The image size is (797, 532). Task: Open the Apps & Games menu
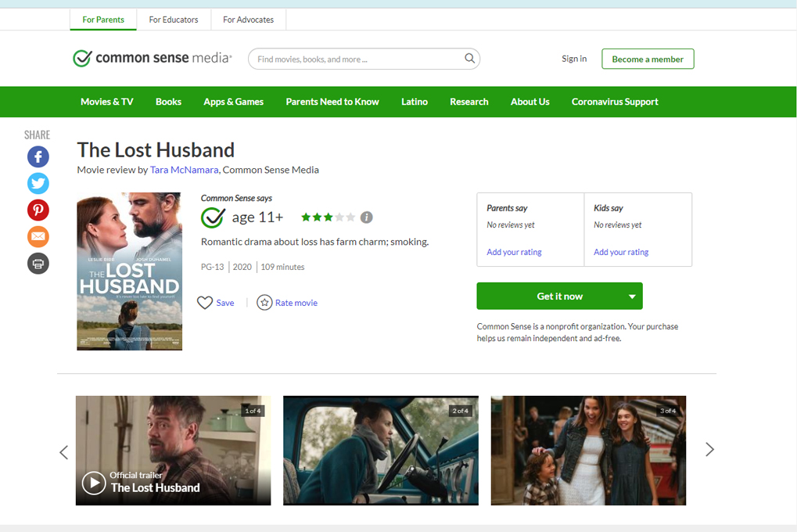point(233,102)
